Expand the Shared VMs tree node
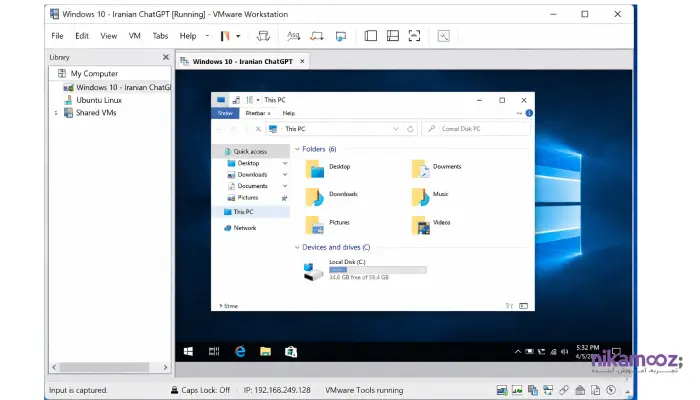 click(x=56, y=113)
